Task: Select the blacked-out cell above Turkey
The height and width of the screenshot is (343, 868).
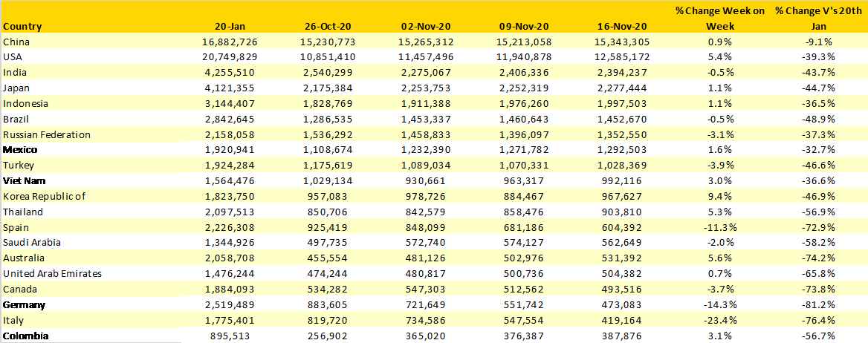Action: (91, 150)
